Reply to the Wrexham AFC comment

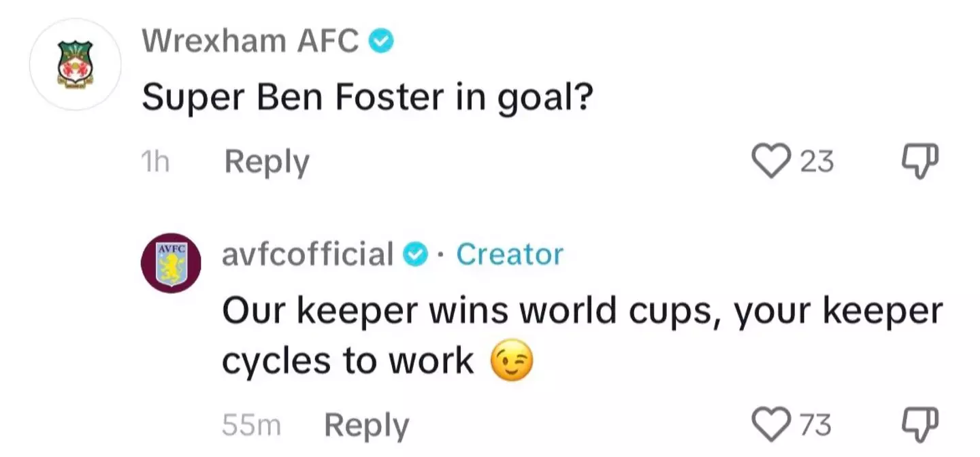point(267,163)
